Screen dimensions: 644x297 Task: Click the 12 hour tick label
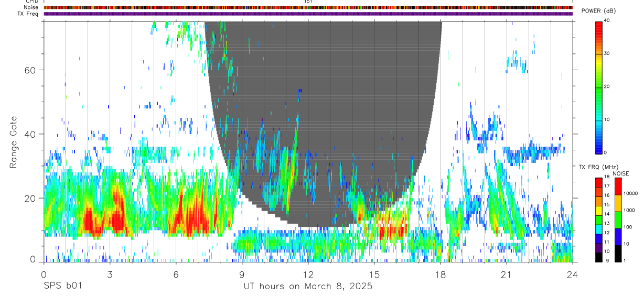[x=308, y=274]
